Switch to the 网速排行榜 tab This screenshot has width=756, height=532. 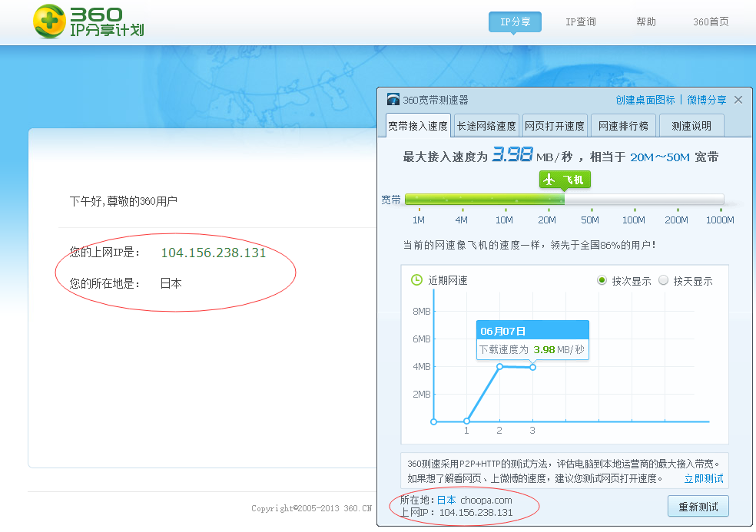click(623, 126)
